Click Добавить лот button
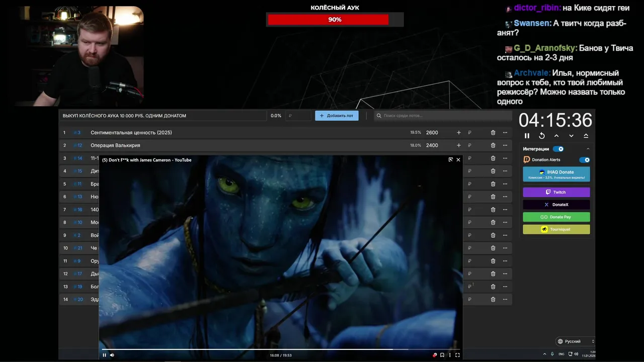 337,116
